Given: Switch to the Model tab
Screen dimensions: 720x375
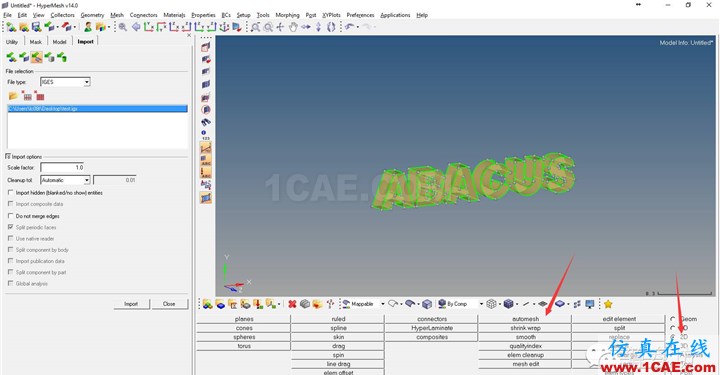Looking at the screenshot, I should pyautogui.click(x=59, y=42).
